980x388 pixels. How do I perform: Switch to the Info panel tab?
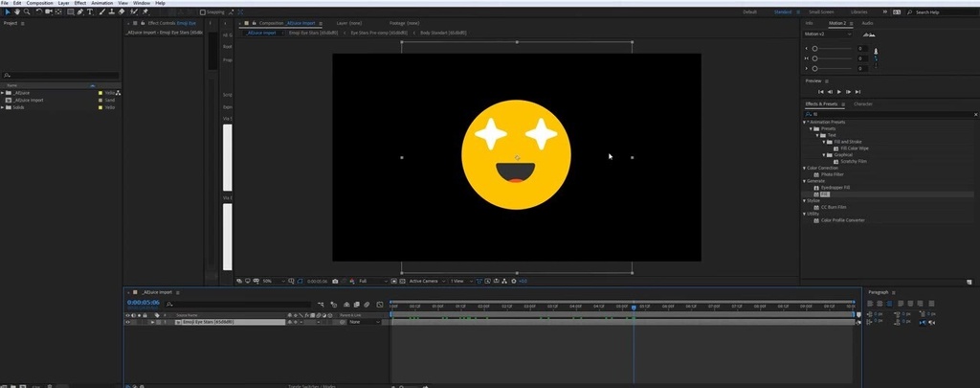(x=809, y=23)
